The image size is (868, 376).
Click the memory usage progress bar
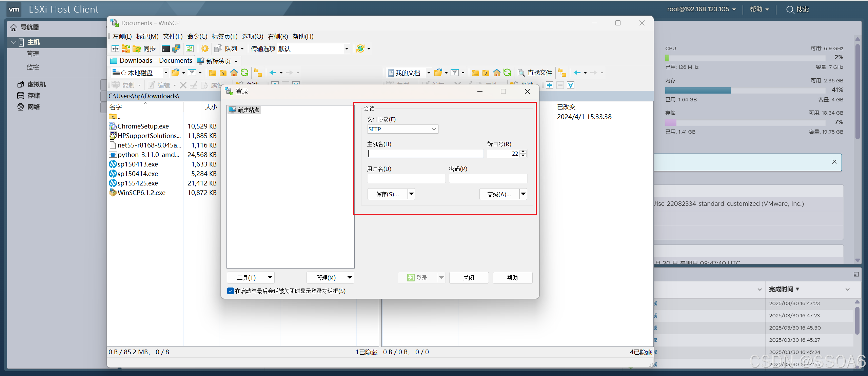pyautogui.click(x=745, y=90)
